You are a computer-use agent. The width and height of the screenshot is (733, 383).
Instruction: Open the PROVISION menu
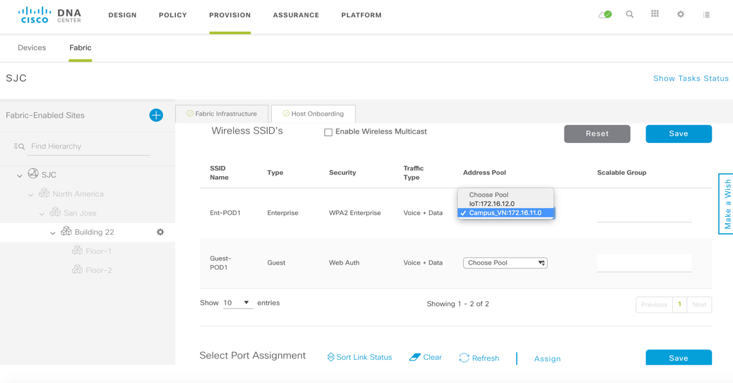click(230, 15)
